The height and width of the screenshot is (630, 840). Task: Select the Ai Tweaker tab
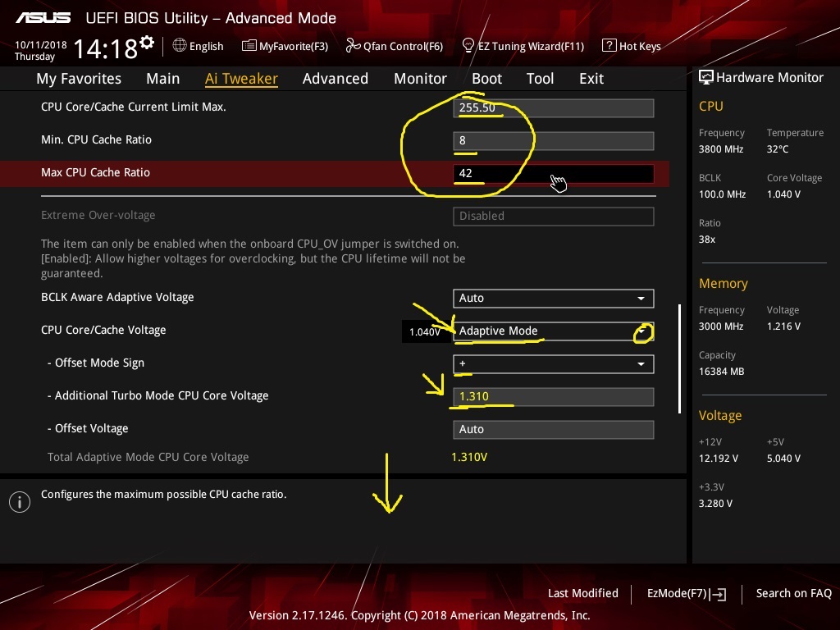(x=241, y=79)
